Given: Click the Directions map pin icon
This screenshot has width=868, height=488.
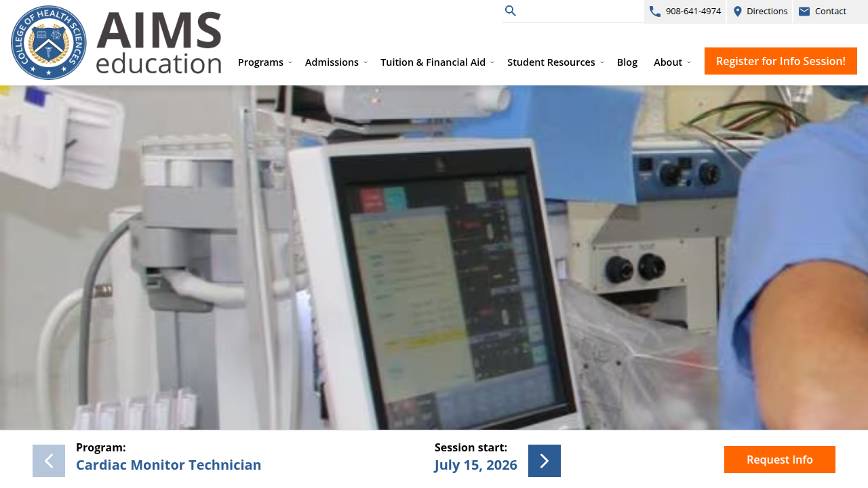Looking at the screenshot, I should click(738, 11).
